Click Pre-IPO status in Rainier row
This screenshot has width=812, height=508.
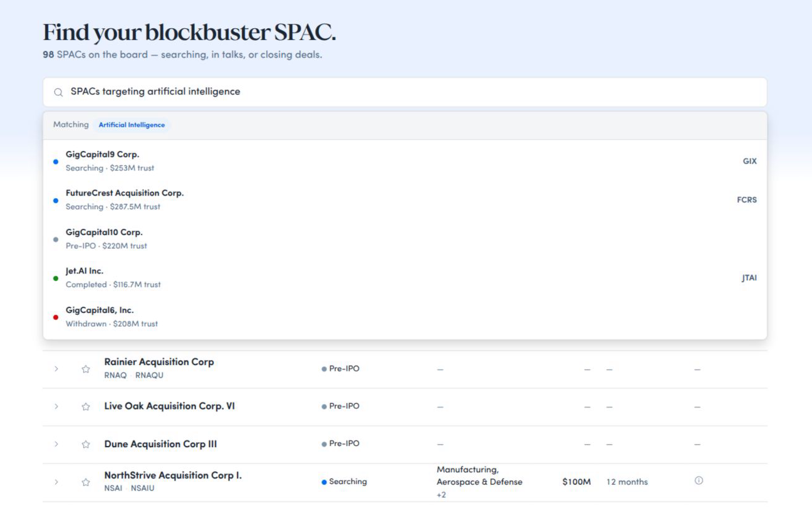341,369
